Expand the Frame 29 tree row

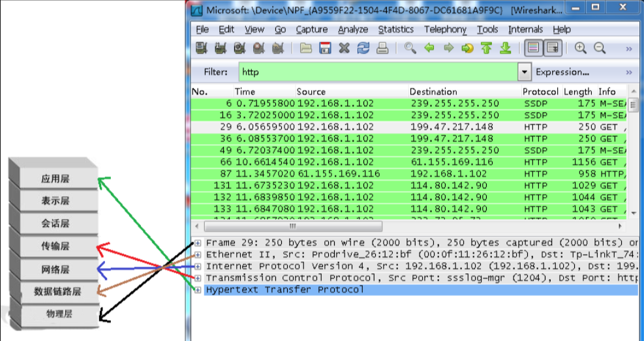pos(198,243)
